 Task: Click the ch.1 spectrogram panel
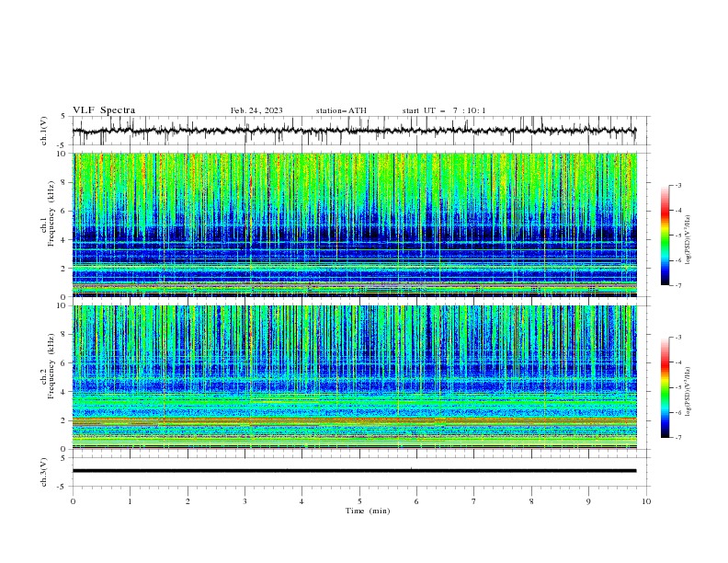pyautogui.click(x=355, y=224)
